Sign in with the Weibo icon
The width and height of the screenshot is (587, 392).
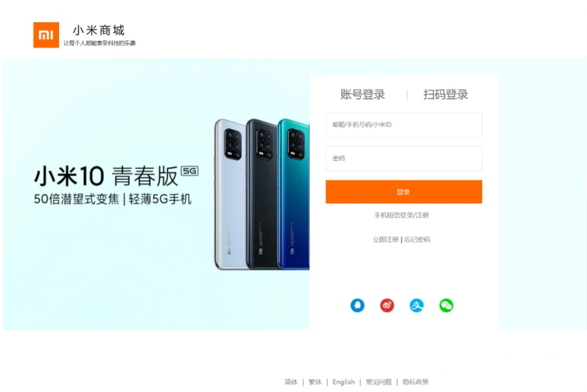pos(387,305)
